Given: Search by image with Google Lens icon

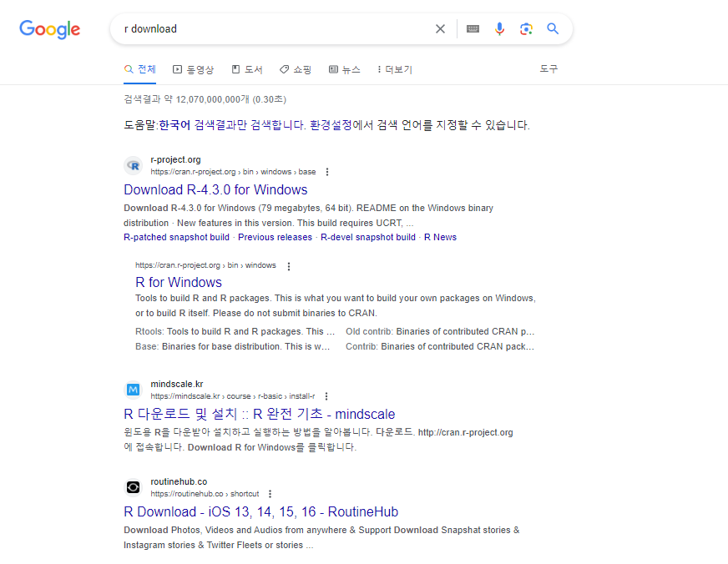Looking at the screenshot, I should [526, 28].
